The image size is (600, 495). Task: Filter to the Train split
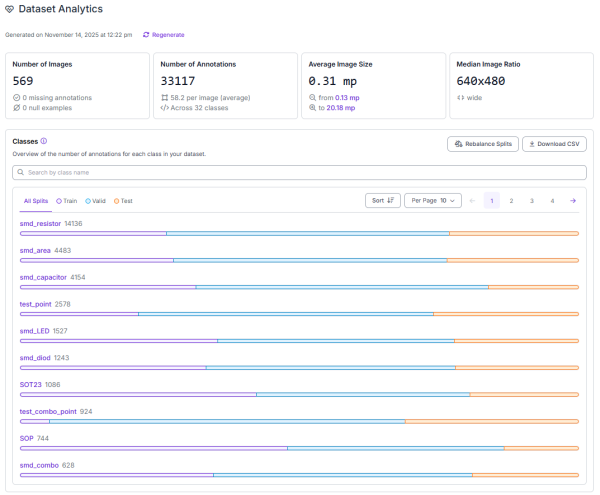click(69, 201)
